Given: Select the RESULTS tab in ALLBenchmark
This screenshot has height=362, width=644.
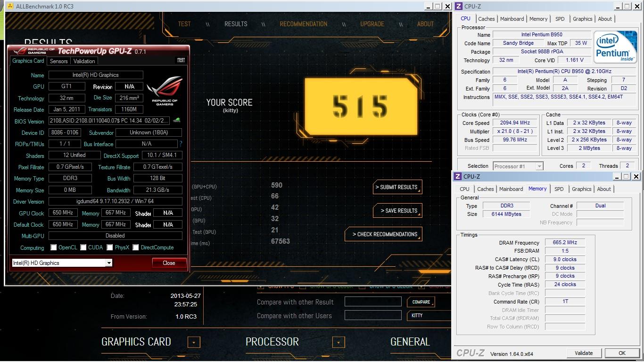Looking at the screenshot, I should pyautogui.click(x=236, y=24).
